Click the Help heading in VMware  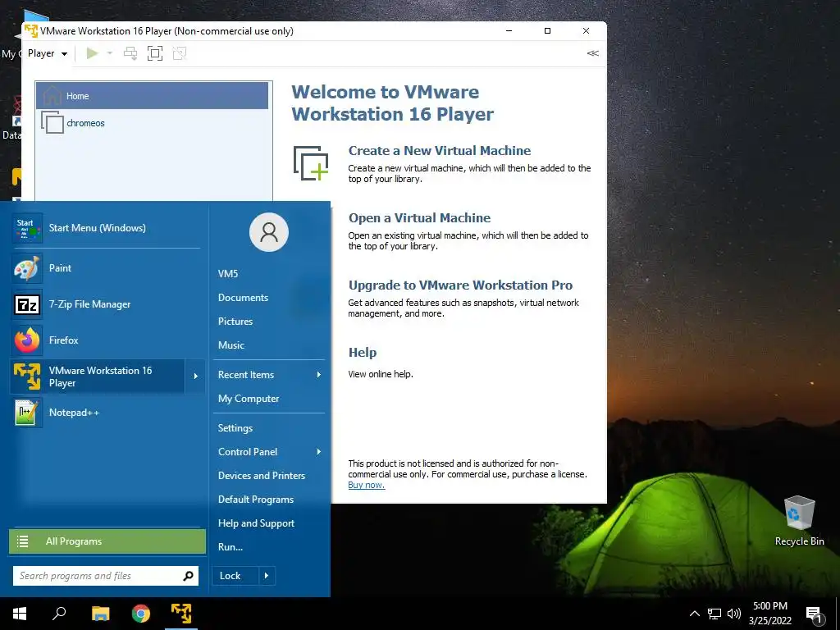tap(363, 353)
